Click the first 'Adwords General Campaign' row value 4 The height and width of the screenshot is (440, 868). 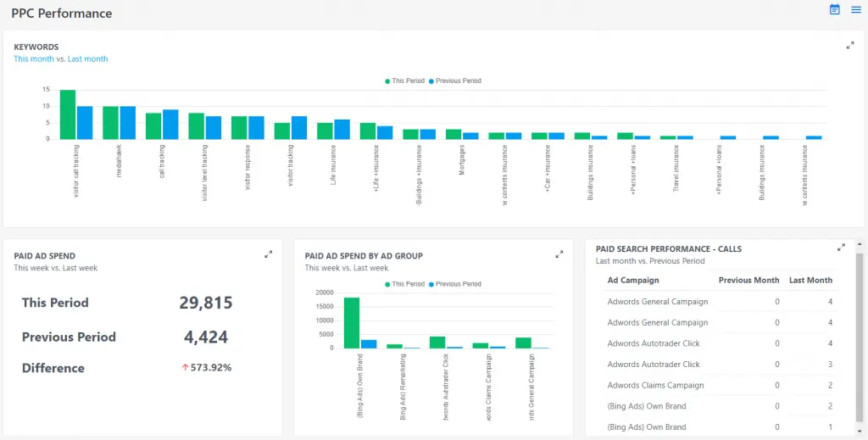coord(831,302)
